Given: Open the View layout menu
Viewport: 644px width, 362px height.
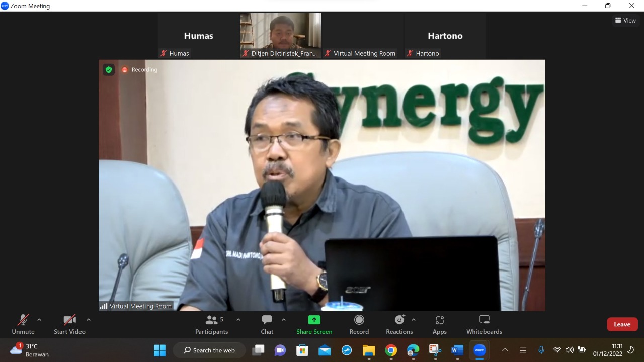Looking at the screenshot, I should 625,21.
